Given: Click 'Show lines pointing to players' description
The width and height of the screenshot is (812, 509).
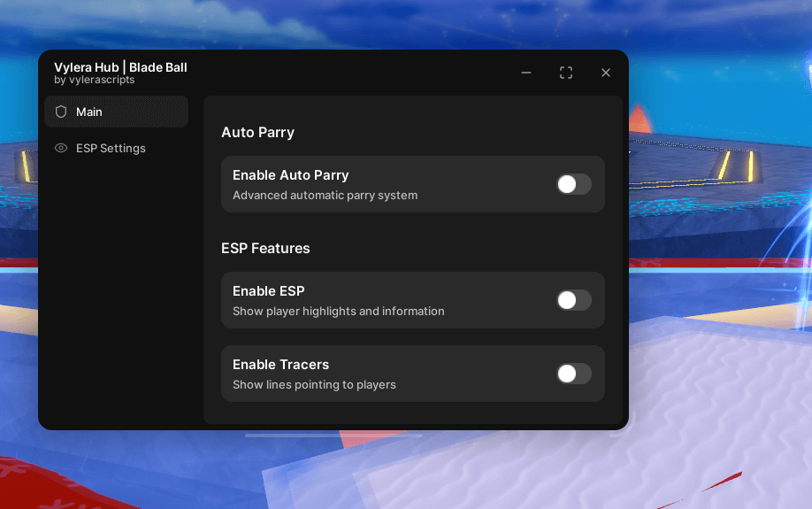Looking at the screenshot, I should pyautogui.click(x=314, y=385).
